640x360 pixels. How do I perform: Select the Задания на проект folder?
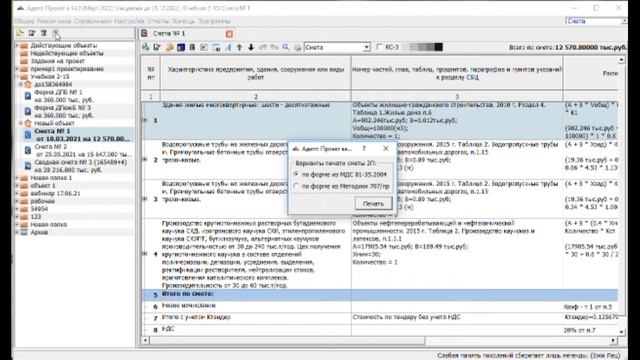click(58, 61)
